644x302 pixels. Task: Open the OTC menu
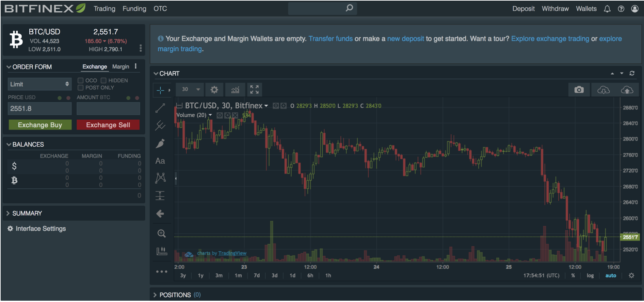160,8
